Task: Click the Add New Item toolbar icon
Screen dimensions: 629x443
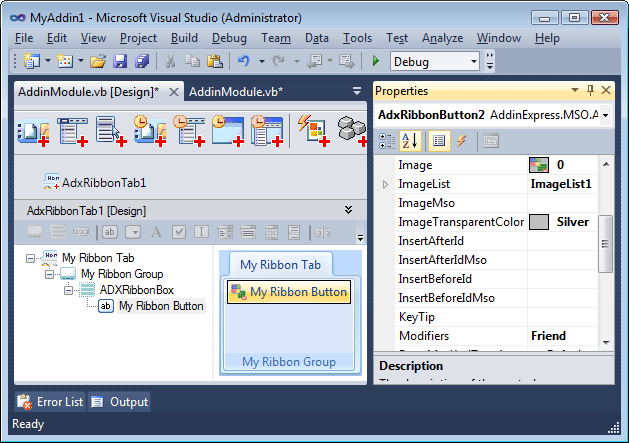Action: (65, 61)
